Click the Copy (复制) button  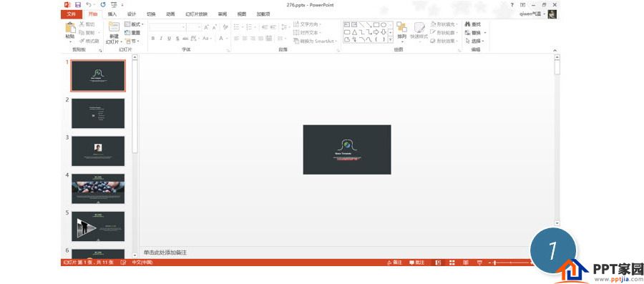click(87, 32)
